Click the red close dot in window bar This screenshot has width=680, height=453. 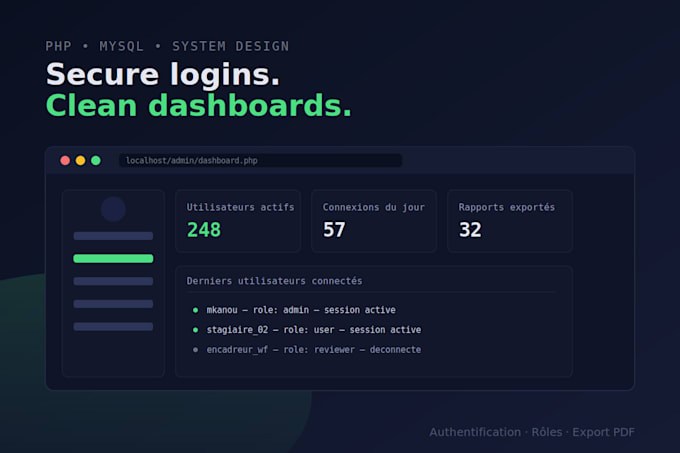click(x=65, y=160)
